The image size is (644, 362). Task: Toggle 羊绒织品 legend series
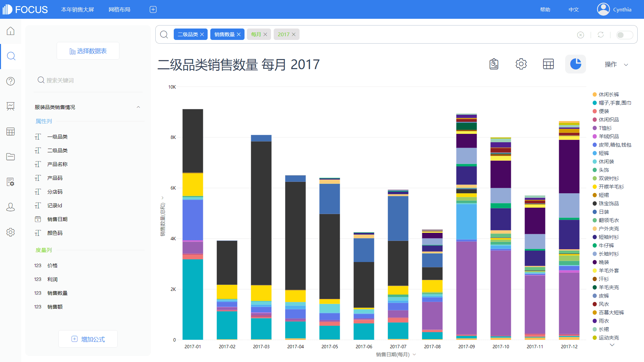(606, 137)
